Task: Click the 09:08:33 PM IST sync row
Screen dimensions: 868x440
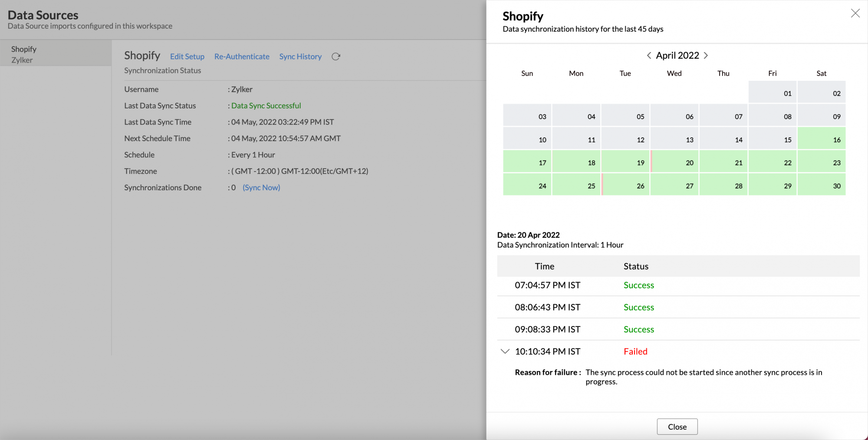Action: pyautogui.click(x=678, y=330)
